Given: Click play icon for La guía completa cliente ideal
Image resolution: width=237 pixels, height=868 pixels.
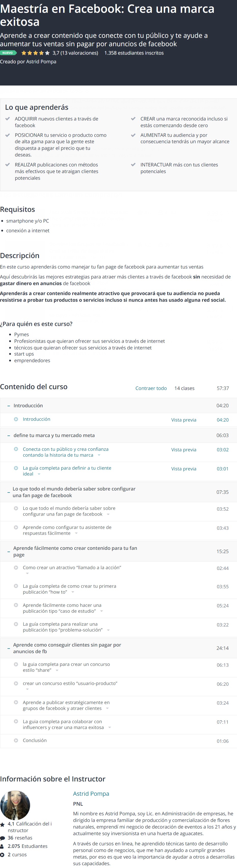Looking at the screenshot, I should tap(16, 468).
